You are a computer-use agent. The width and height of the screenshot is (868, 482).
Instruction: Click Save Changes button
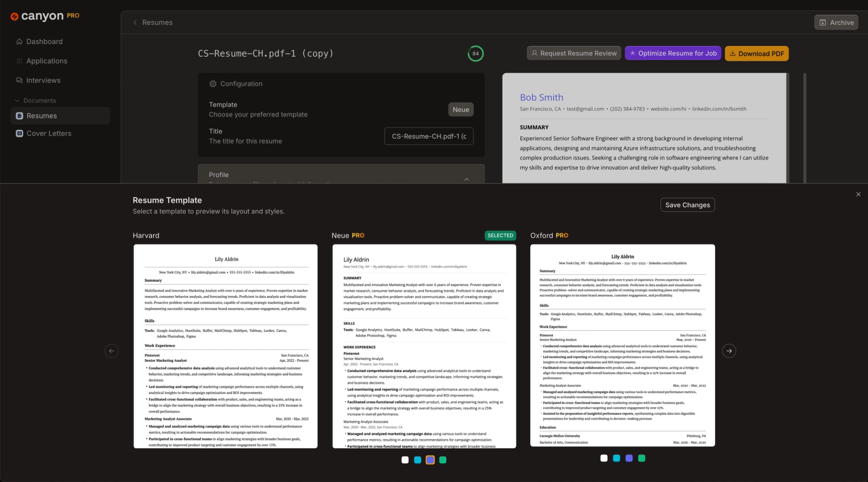[x=687, y=205]
